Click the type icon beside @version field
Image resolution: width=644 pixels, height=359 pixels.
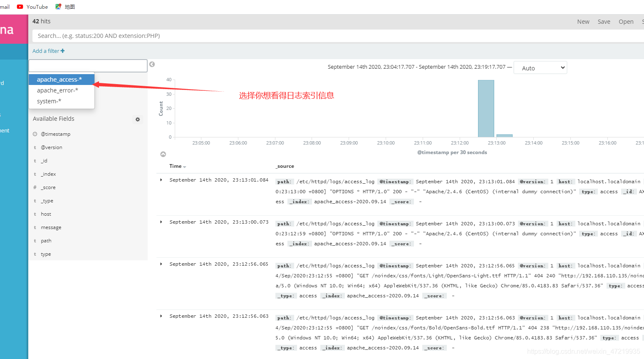pyautogui.click(x=35, y=147)
